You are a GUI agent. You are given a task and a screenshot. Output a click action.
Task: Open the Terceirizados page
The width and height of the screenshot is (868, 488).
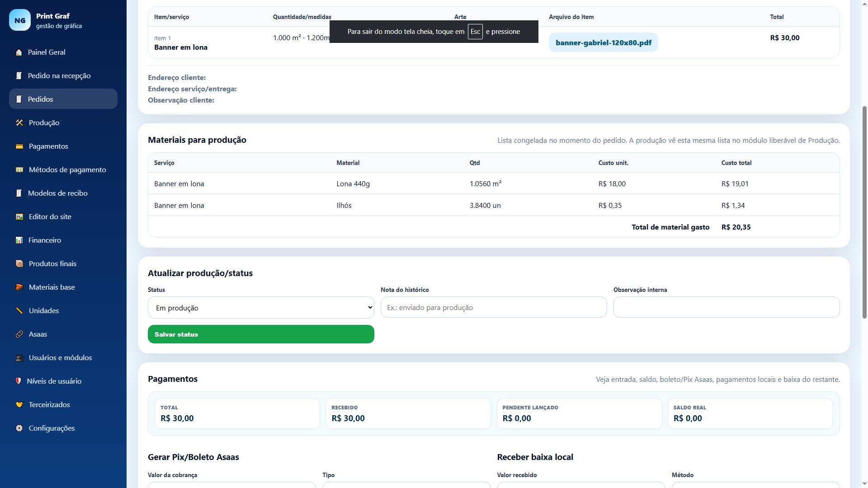click(x=63, y=405)
